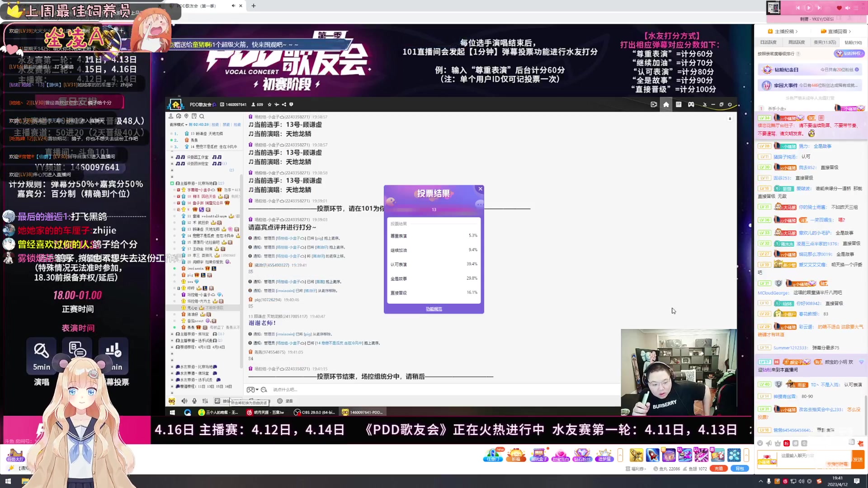Open the 潮玩盒子 activity icon

pos(538,455)
